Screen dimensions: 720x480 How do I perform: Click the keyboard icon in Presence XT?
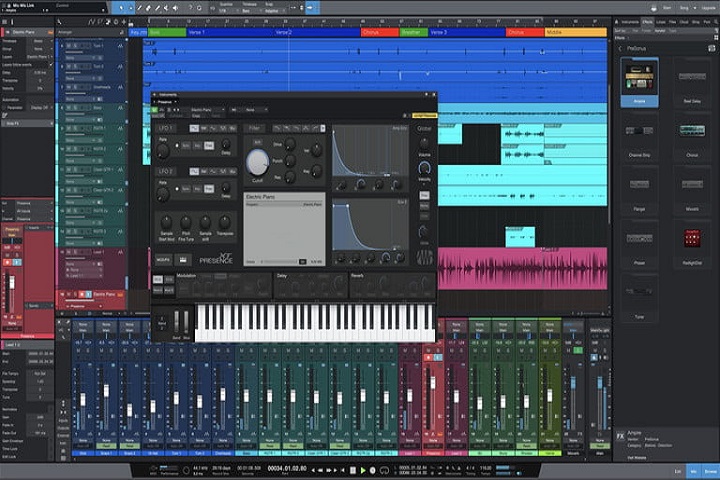point(184,260)
